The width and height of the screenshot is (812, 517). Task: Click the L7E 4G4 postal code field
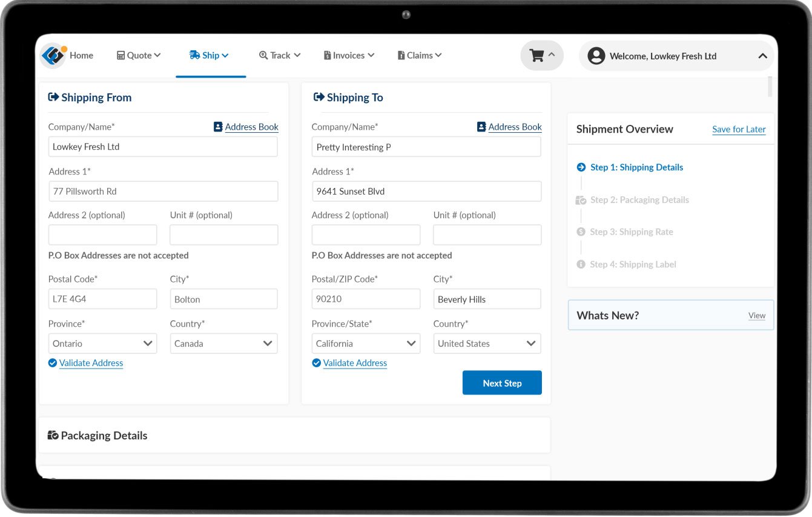(102, 299)
